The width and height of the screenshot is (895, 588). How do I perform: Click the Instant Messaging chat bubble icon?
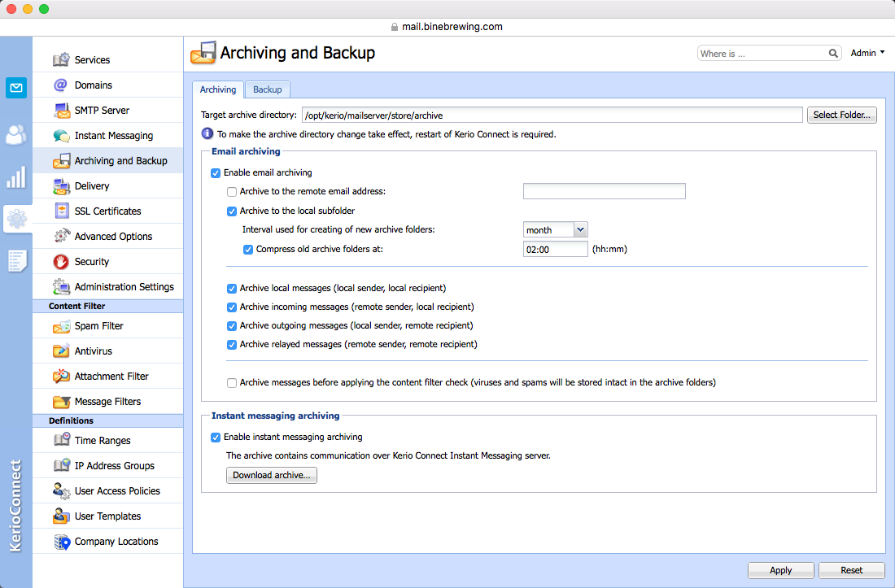tap(61, 136)
